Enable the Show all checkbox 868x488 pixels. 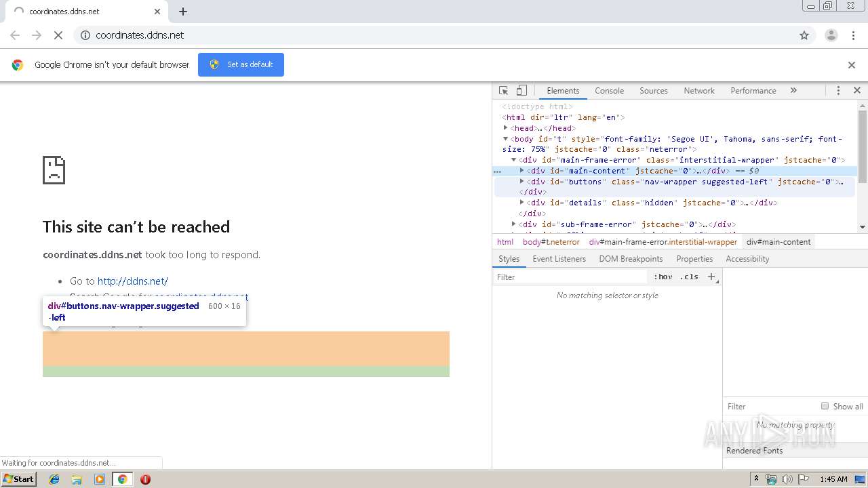(x=825, y=406)
